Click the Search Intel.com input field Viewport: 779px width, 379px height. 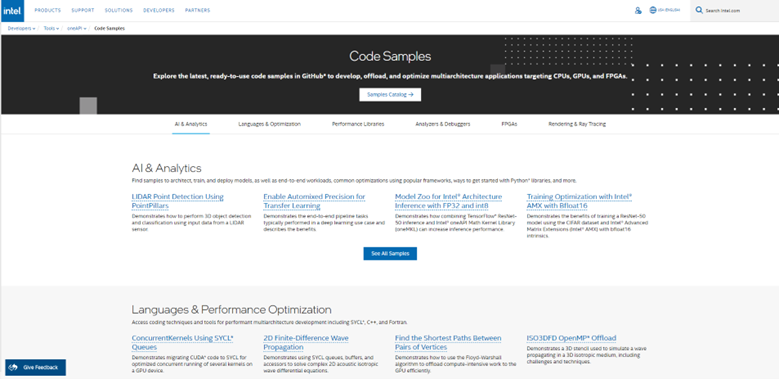point(734,10)
